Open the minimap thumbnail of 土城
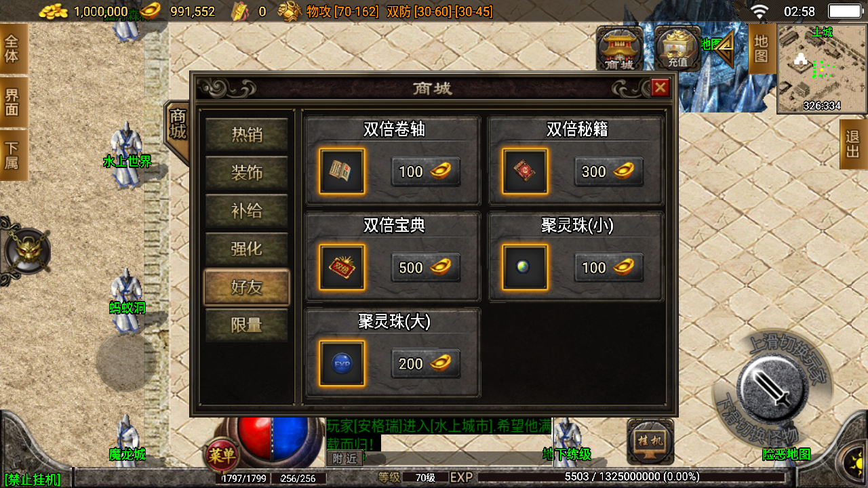Image resolution: width=868 pixels, height=488 pixels. [x=822, y=68]
